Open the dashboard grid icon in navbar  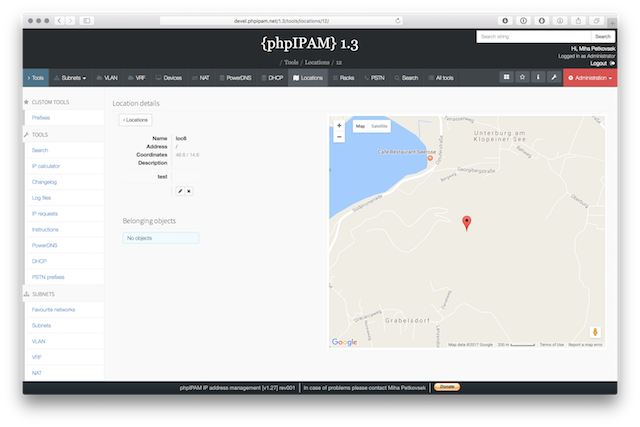(506, 77)
